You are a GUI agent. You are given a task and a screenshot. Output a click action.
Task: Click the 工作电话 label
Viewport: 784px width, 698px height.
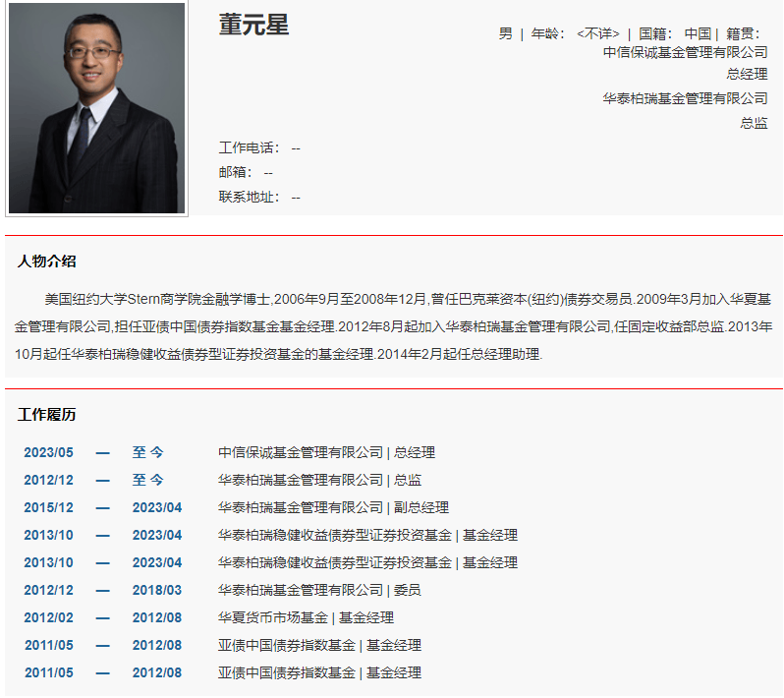point(249,147)
